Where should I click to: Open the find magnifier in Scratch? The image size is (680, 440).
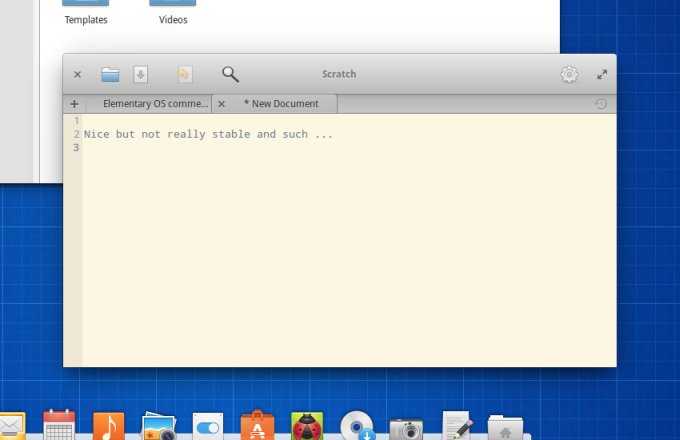point(230,75)
